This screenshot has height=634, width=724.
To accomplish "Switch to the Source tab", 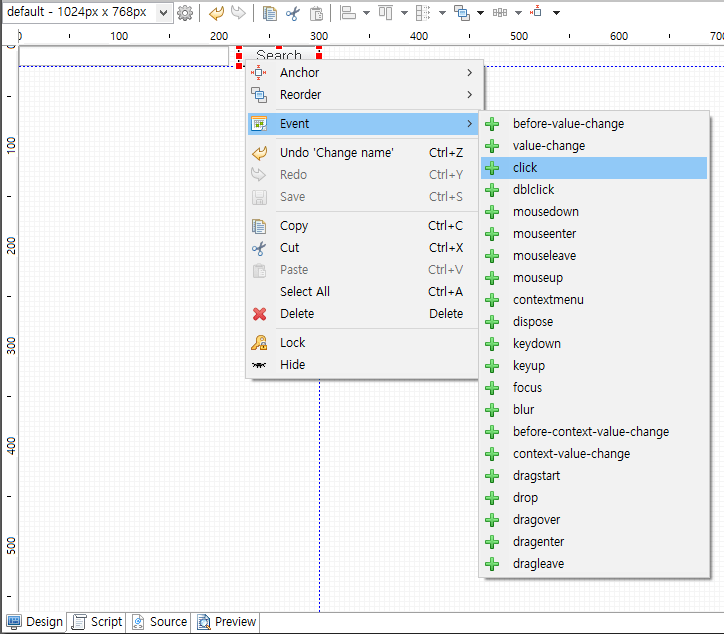I will pos(159,622).
